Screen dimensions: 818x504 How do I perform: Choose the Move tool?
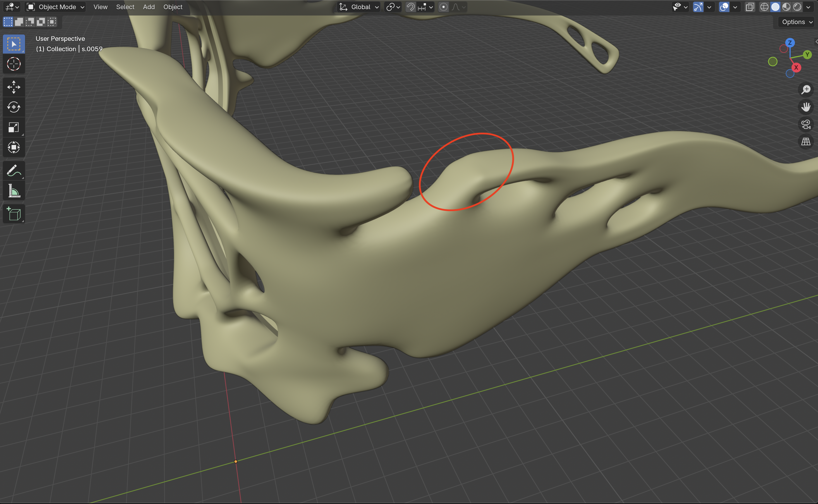click(14, 87)
